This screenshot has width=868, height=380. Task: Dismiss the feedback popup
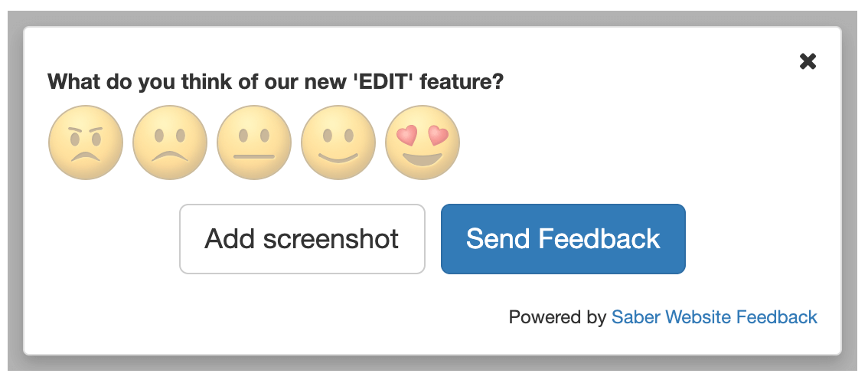808,62
